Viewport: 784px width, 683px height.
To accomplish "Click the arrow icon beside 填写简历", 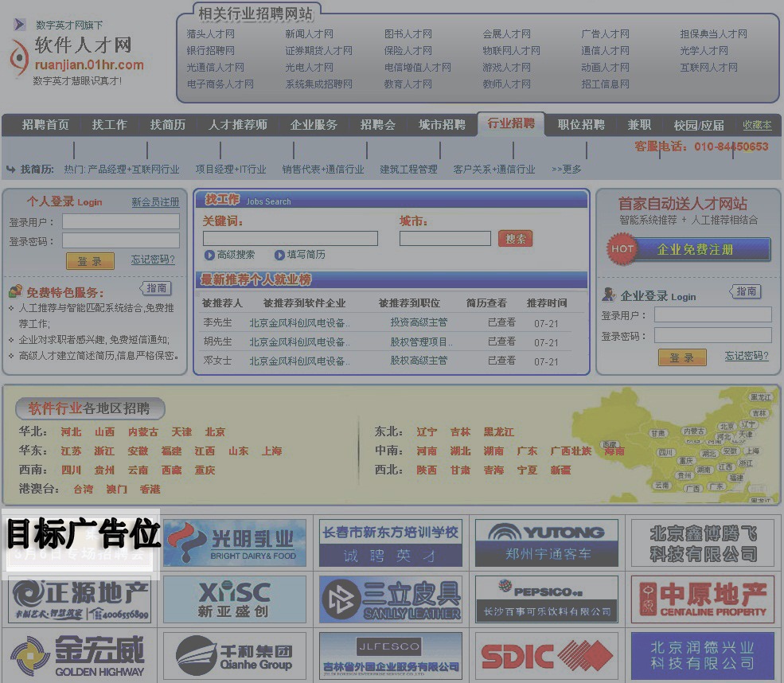I will [x=279, y=255].
